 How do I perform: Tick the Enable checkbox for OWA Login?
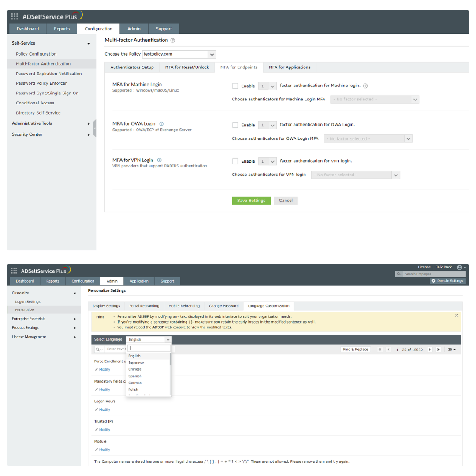tap(235, 125)
